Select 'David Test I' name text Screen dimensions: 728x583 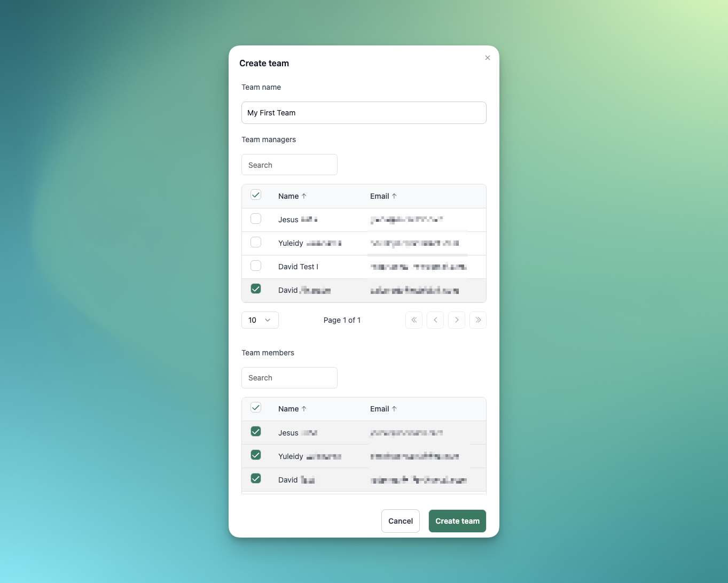click(x=298, y=267)
